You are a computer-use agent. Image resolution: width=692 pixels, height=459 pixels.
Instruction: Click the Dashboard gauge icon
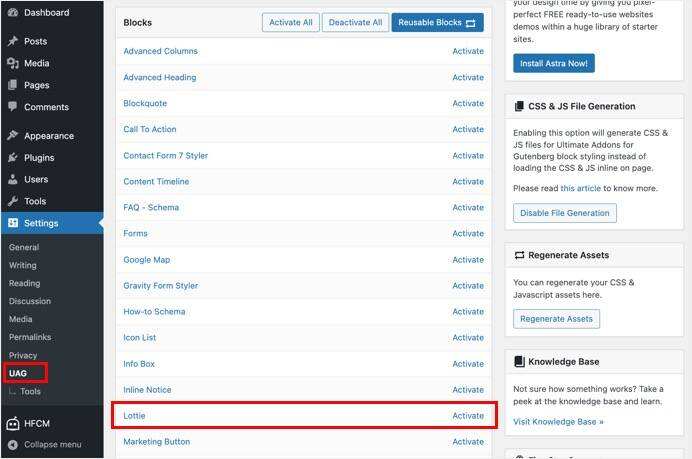13,13
